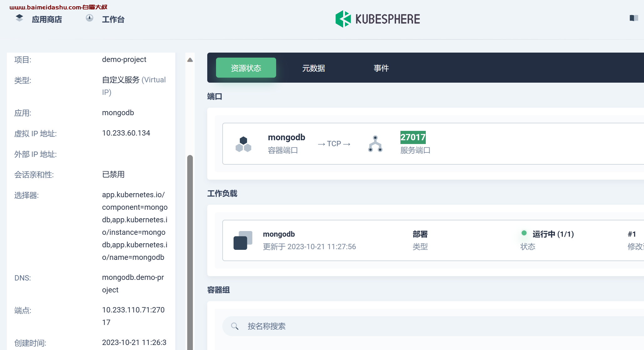Click the creation time 2023-10-21 value

pos(134,342)
